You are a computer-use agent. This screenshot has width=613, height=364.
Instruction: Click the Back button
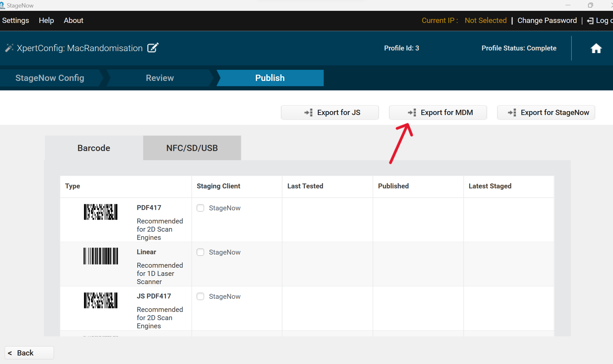click(x=29, y=353)
